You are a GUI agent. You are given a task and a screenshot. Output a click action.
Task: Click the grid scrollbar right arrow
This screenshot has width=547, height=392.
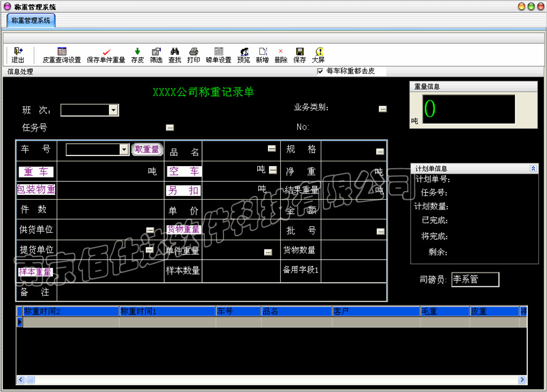(x=522, y=380)
